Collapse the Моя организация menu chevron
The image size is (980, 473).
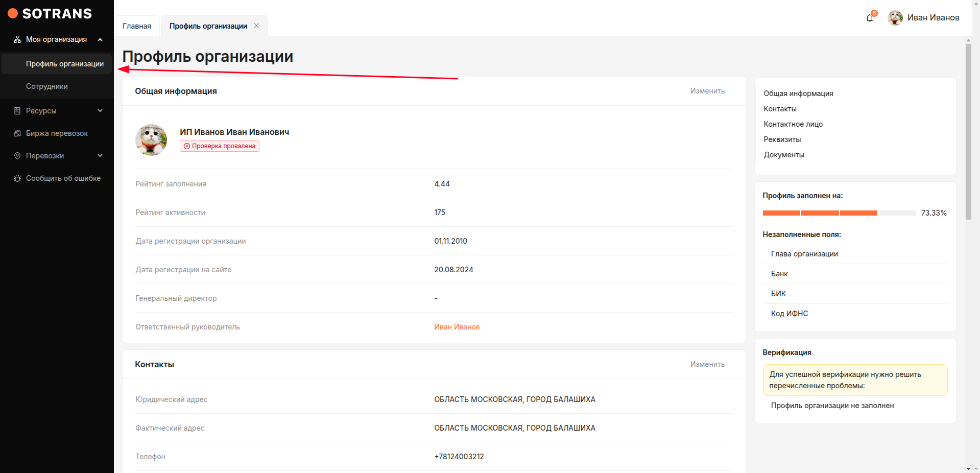point(100,39)
